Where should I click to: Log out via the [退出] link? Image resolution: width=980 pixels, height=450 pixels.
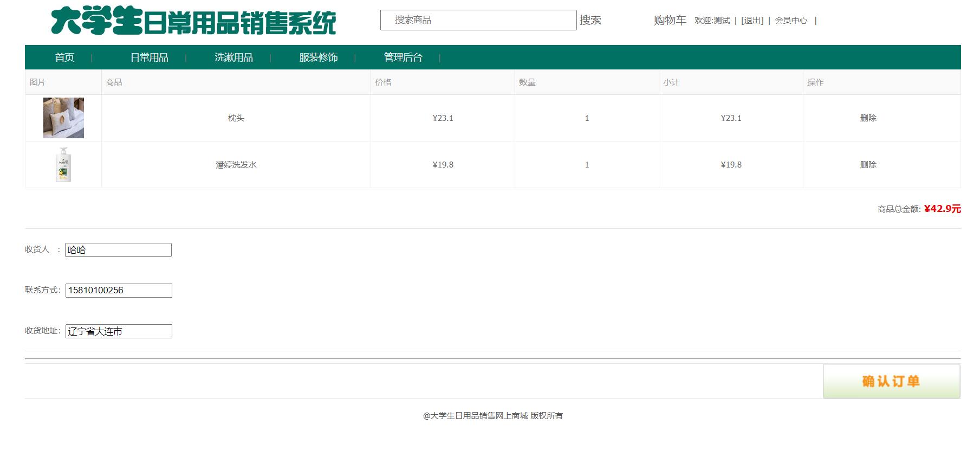(x=752, y=21)
